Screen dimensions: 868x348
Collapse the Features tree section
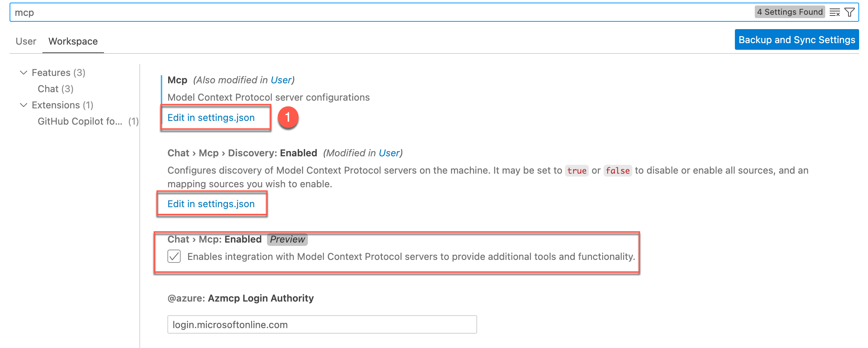[x=23, y=72]
